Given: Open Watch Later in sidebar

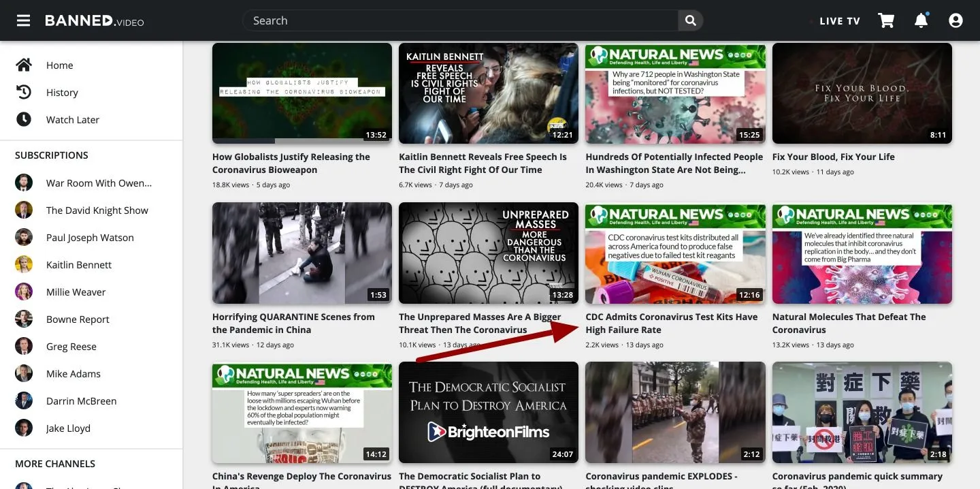Looking at the screenshot, I should tap(73, 120).
